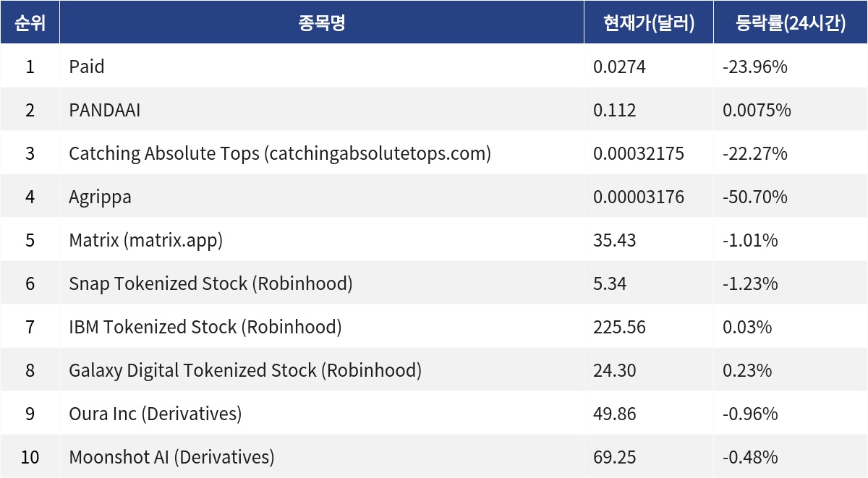Select the PANDAAI name cell
Viewport: 868px width, 478px height.
pos(322,110)
